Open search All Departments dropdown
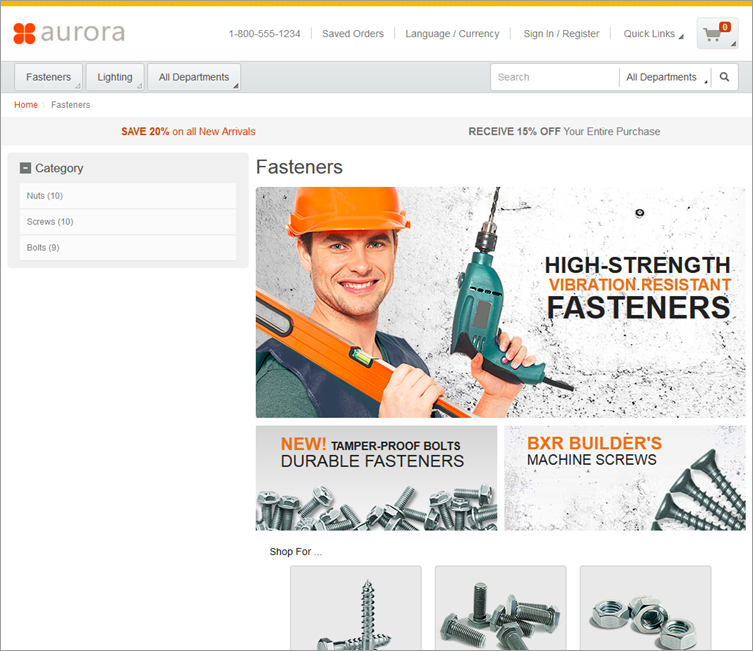Screen dimensions: 753x651 (x=666, y=77)
